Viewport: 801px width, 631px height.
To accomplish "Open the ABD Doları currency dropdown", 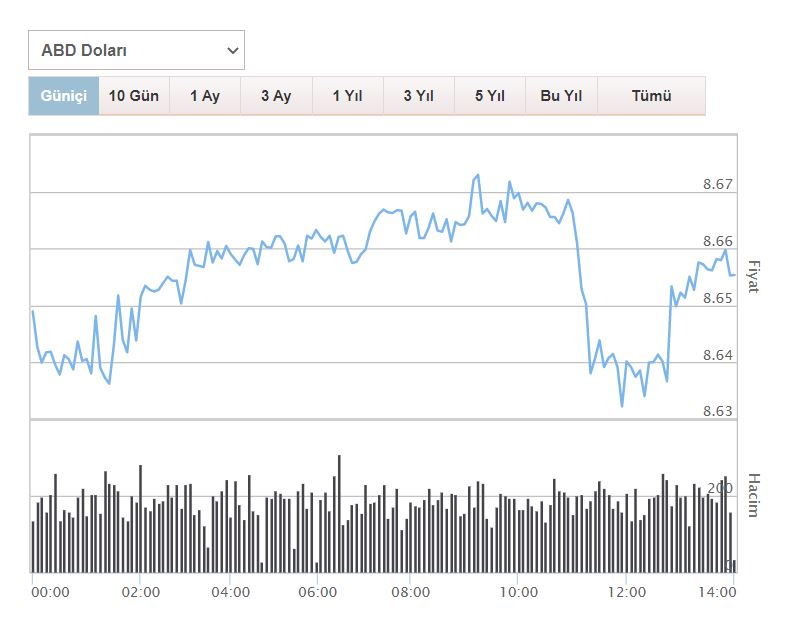I will pos(136,50).
